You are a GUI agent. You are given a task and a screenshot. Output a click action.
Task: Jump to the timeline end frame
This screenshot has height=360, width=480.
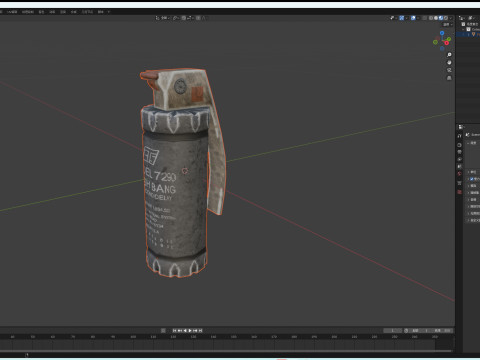pos(200,331)
